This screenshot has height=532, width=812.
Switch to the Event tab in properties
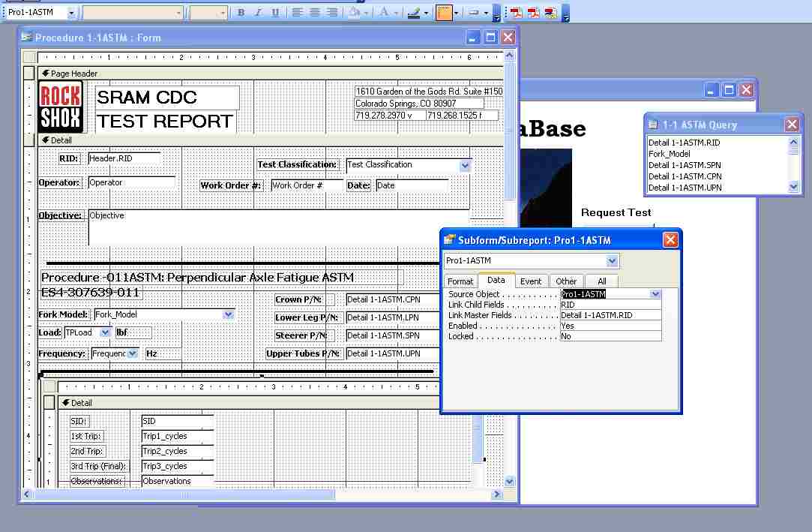[x=531, y=281]
